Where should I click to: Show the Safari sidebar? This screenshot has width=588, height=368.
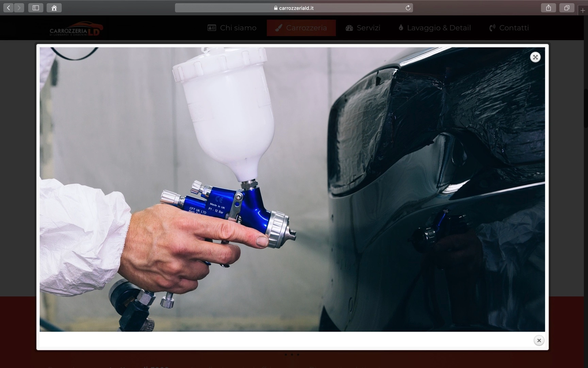click(36, 8)
